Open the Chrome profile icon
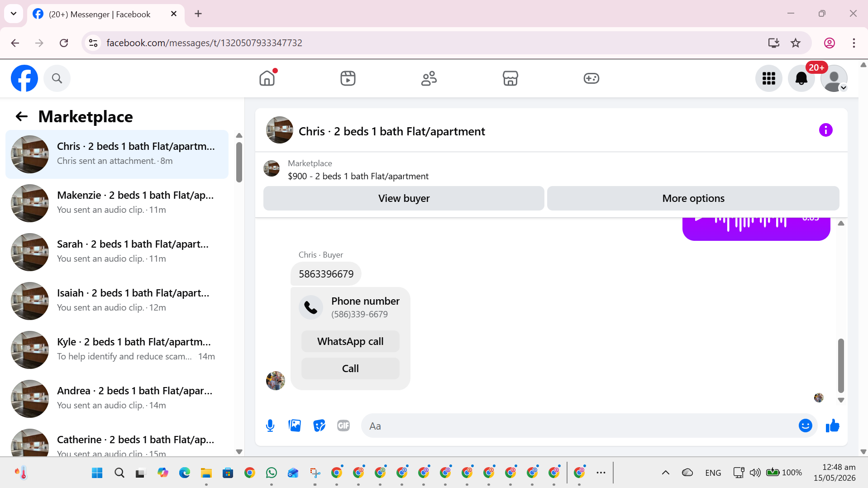The image size is (868, 488). [829, 43]
